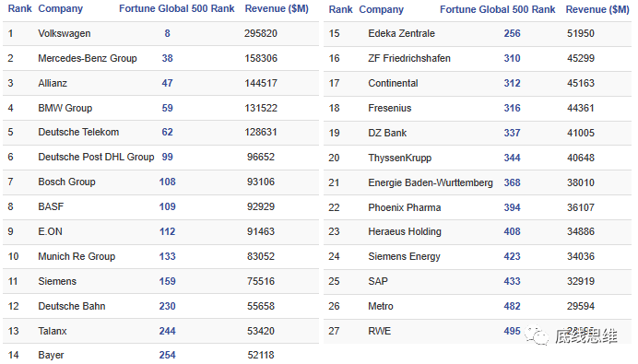The width and height of the screenshot is (638, 364).
Task: Open RWE Fortune rank link 495
Action: (512, 331)
